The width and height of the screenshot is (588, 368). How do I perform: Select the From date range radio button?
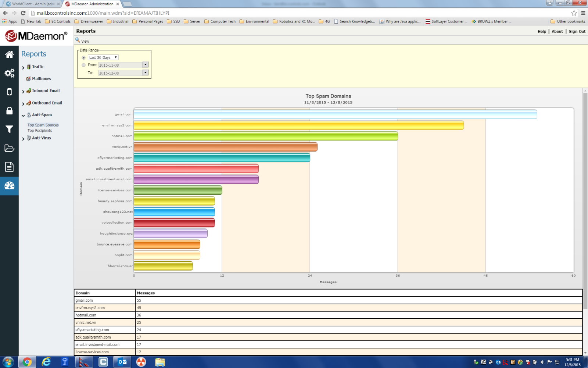point(83,65)
